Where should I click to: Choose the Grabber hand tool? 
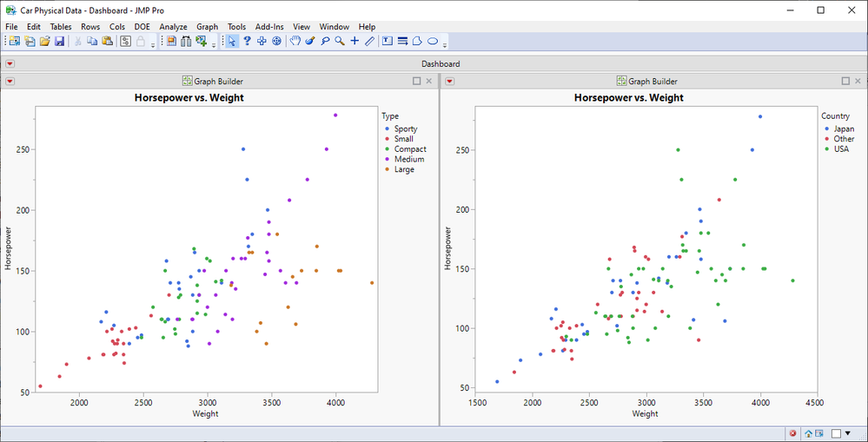295,41
